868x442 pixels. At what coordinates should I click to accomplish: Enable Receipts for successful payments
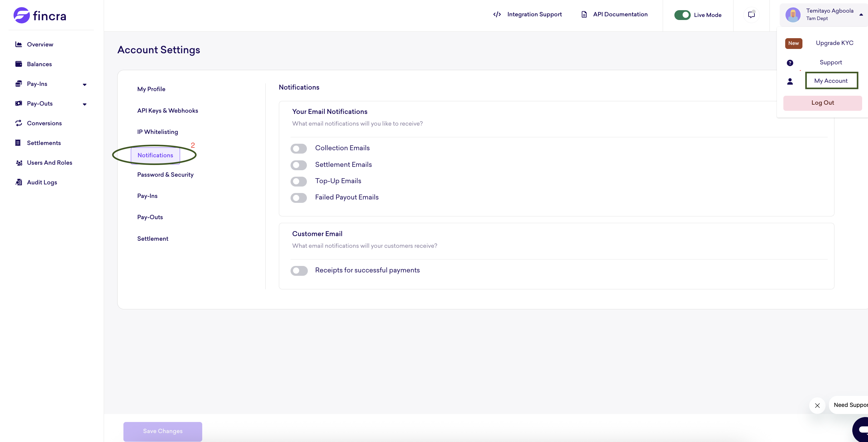pos(299,271)
